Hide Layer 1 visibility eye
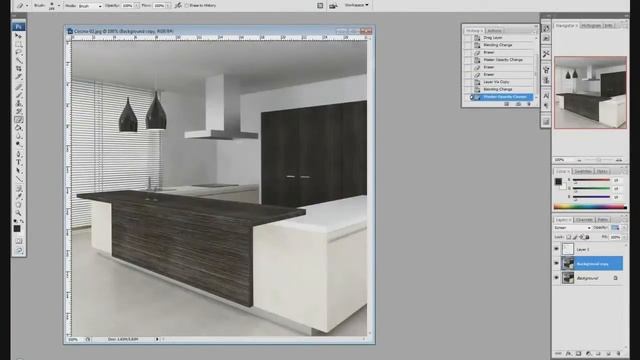Image resolution: width=640 pixels, height=360 pixels. pos(556,249)
